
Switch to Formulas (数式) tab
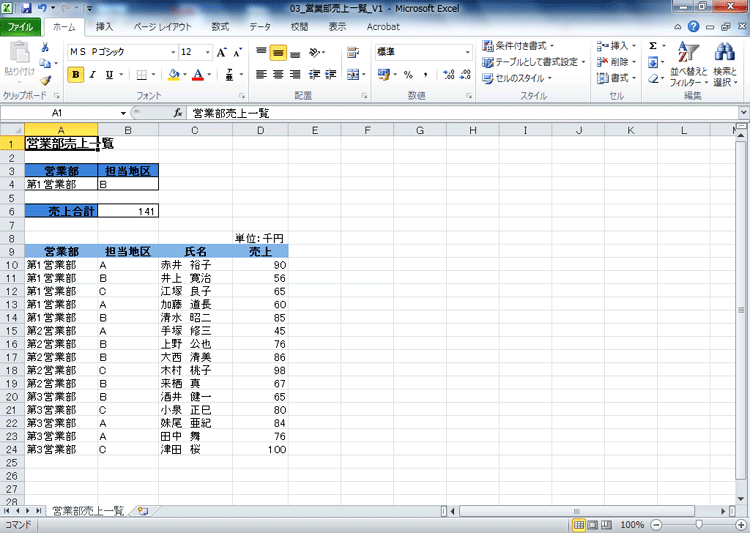220,27
